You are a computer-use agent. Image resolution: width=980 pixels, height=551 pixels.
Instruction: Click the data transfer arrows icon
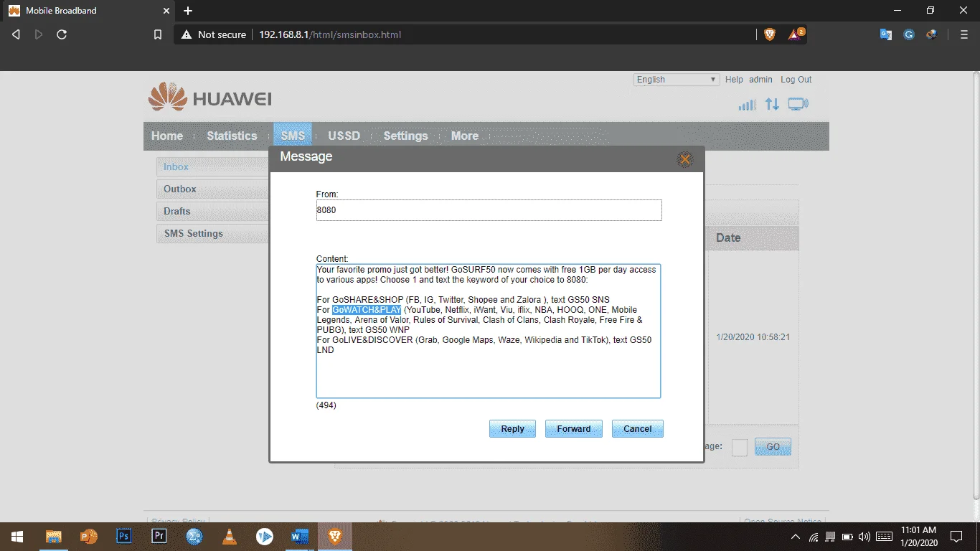click(772, 104)
